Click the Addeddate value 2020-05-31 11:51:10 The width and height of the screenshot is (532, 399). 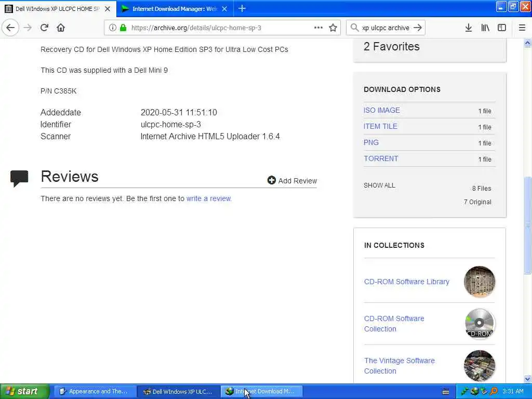tap(179, 112)
